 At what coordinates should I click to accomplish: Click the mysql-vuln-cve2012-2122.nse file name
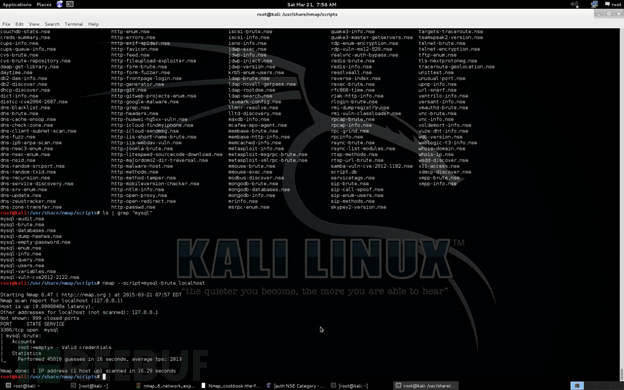coord(39,277)
